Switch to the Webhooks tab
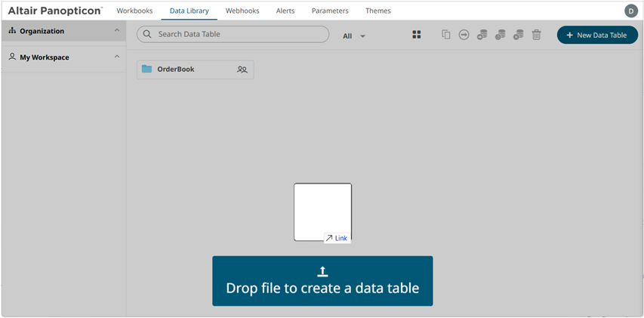The image size is (644, 318). pyautogui.click(x=242, y=11)
